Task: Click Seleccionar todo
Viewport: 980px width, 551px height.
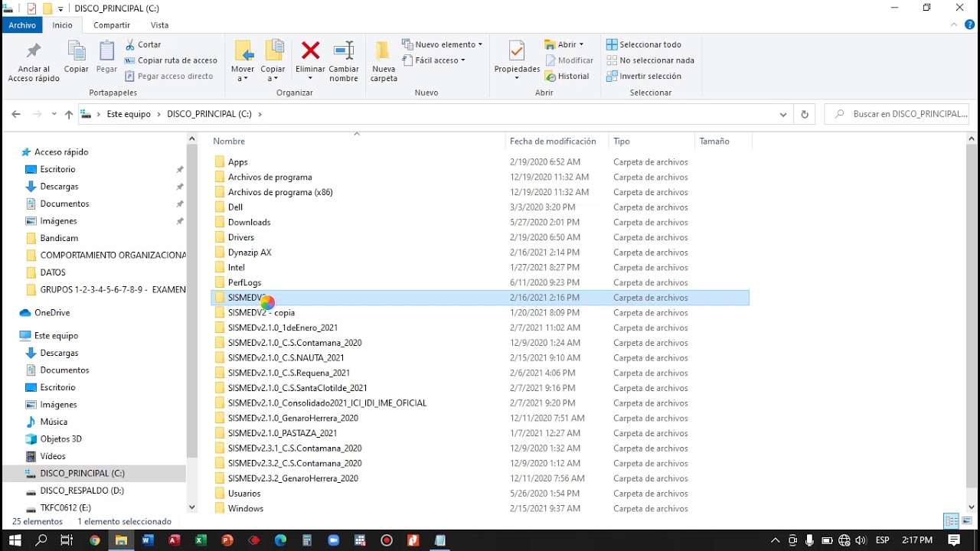Action: tap(644, 44)
